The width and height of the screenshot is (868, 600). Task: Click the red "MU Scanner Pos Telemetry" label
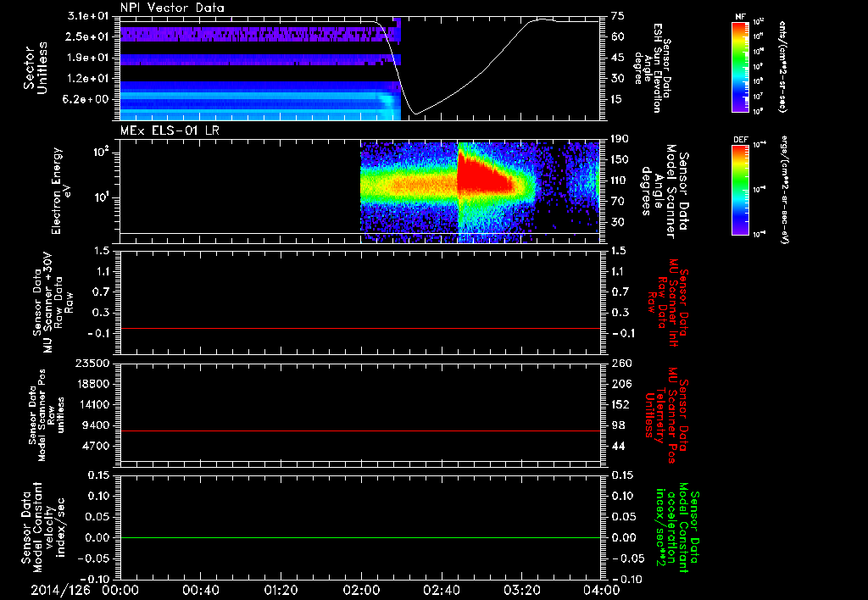(665, 415)
